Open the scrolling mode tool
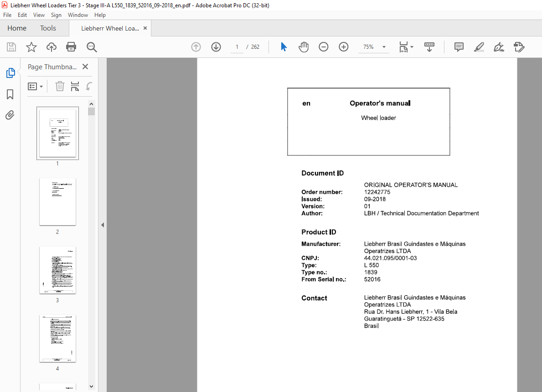The width and height of the screenshot is (542, 392). point(429,47)
